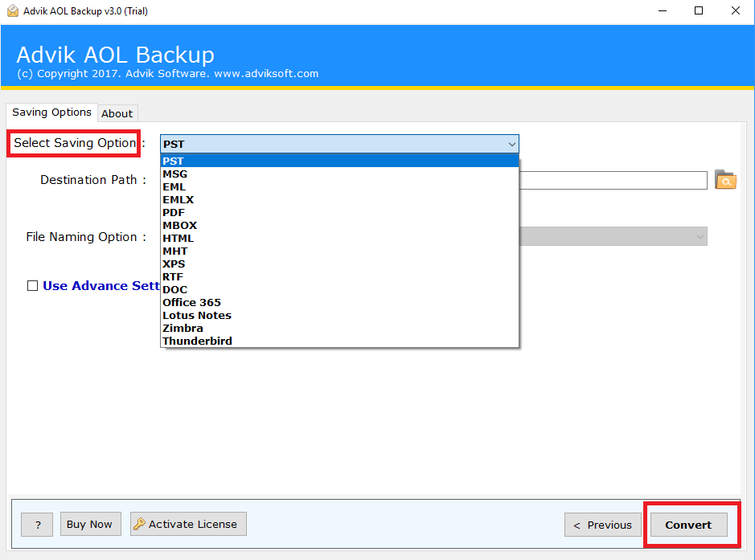Close the Advik AOL Backup window

tap(735, 10)
